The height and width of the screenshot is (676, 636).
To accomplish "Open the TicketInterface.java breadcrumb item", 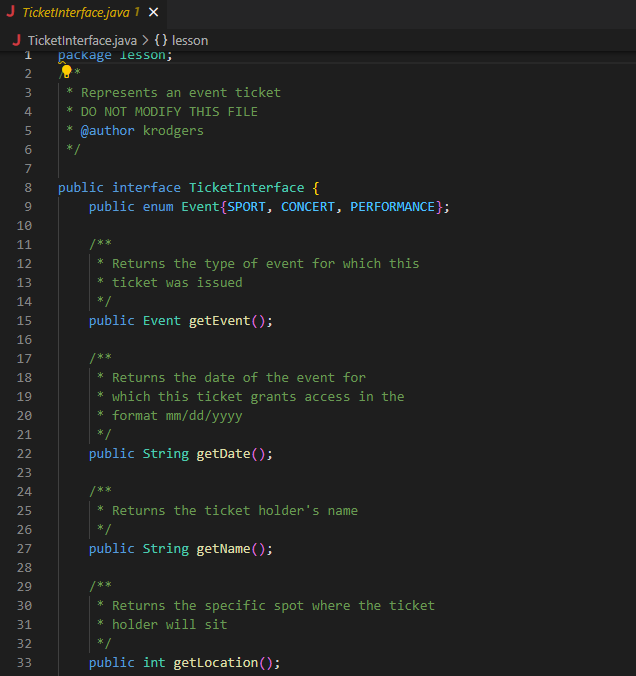I will [82, 41].
